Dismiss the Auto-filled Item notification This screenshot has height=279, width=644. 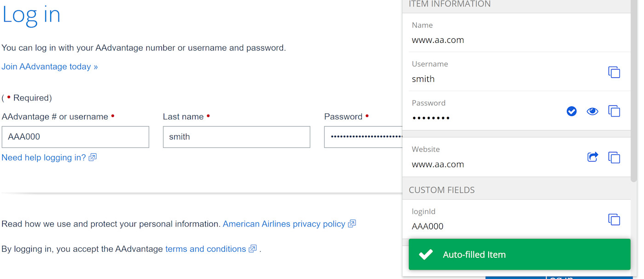coord(519,254)
